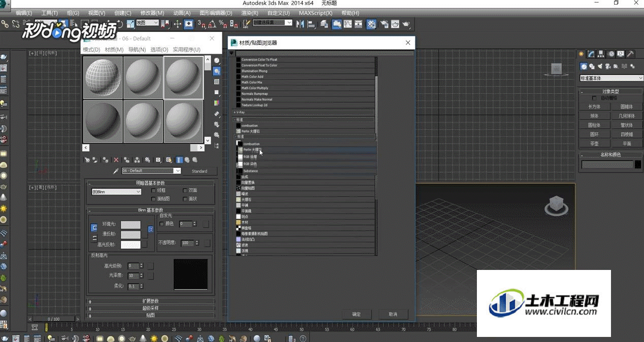644x342 pixels.
Task: Open the 实用程序(U) menu in Material Editor
Action: [186, 49]
